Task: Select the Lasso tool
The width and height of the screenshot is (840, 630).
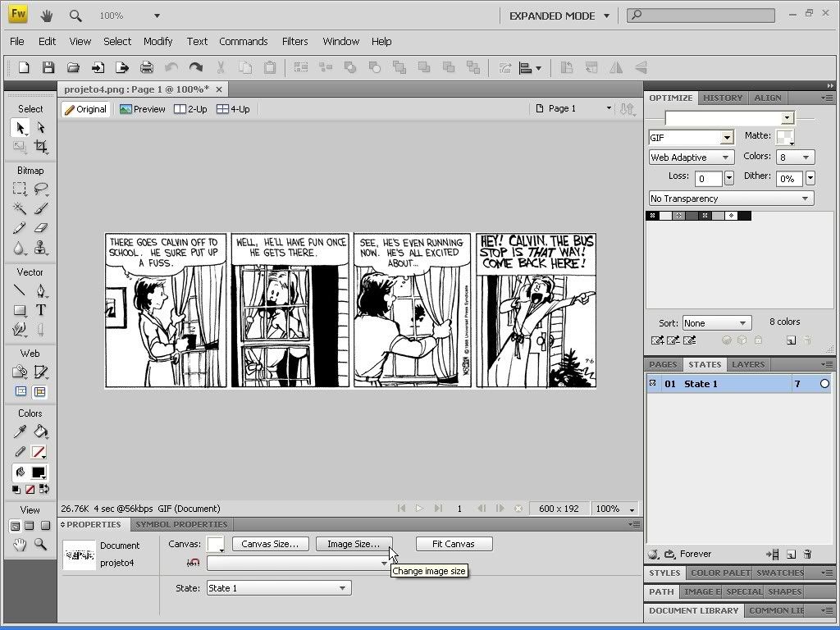Action: tap(41, 188)
